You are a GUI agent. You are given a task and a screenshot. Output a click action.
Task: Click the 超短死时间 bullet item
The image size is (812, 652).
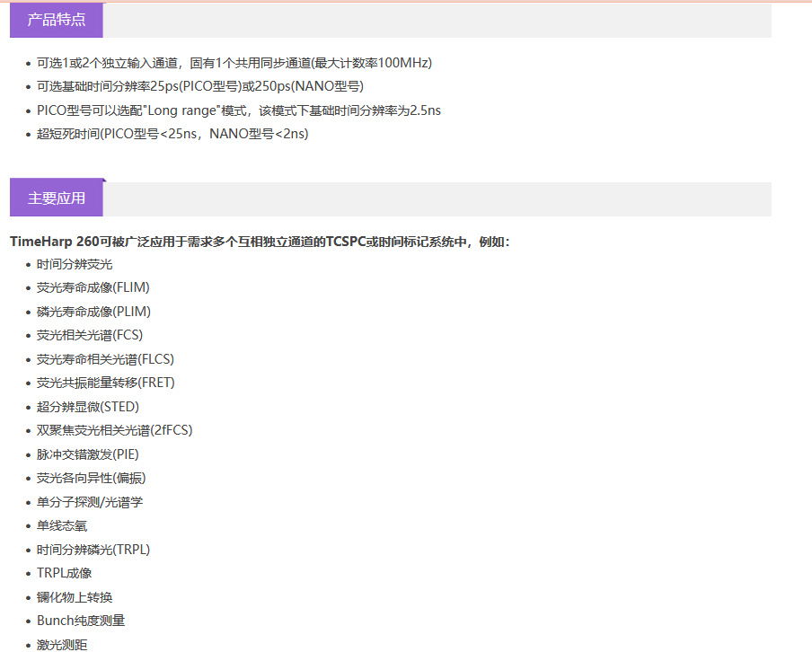click(172, 134)
